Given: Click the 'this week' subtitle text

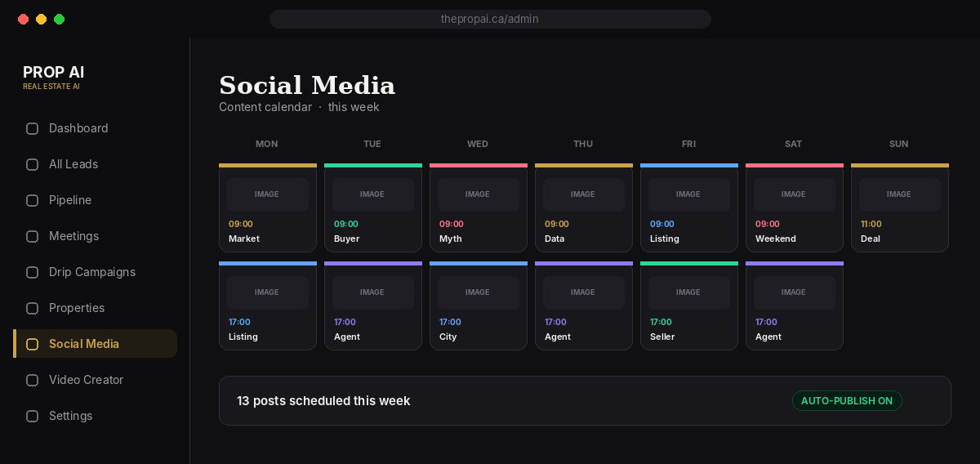Looking at the screenshot, I should point(354,107).
